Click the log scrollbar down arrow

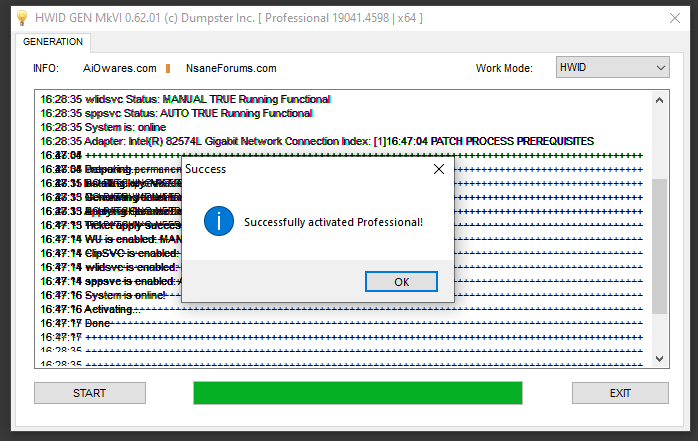coord(660,358)
